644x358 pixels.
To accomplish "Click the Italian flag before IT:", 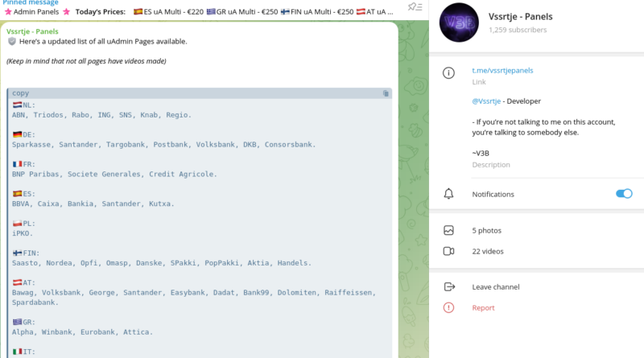I will point(17,352).
